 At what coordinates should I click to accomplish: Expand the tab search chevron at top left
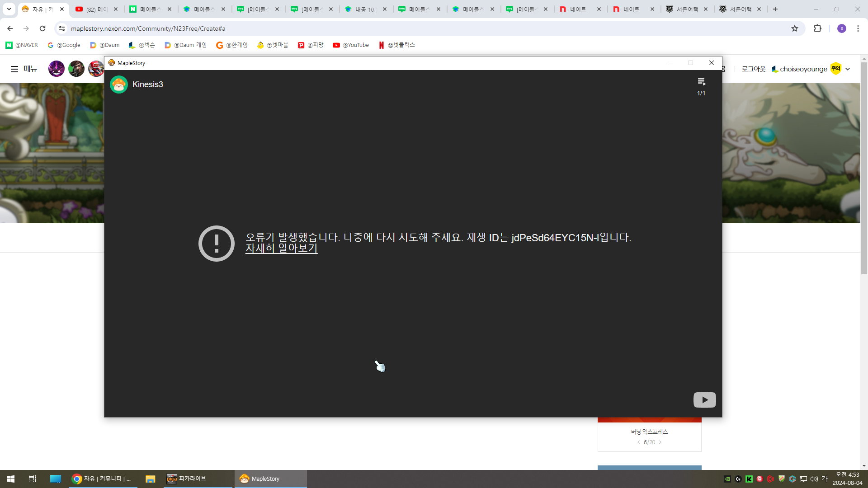tap(9, 9)
